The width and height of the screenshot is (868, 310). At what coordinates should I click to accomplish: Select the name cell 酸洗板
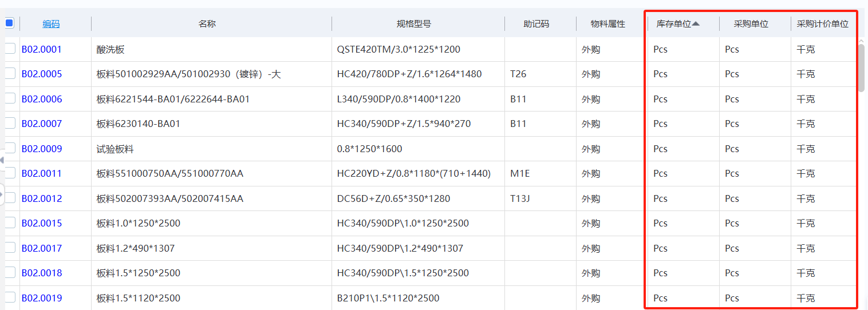[111, 49]
